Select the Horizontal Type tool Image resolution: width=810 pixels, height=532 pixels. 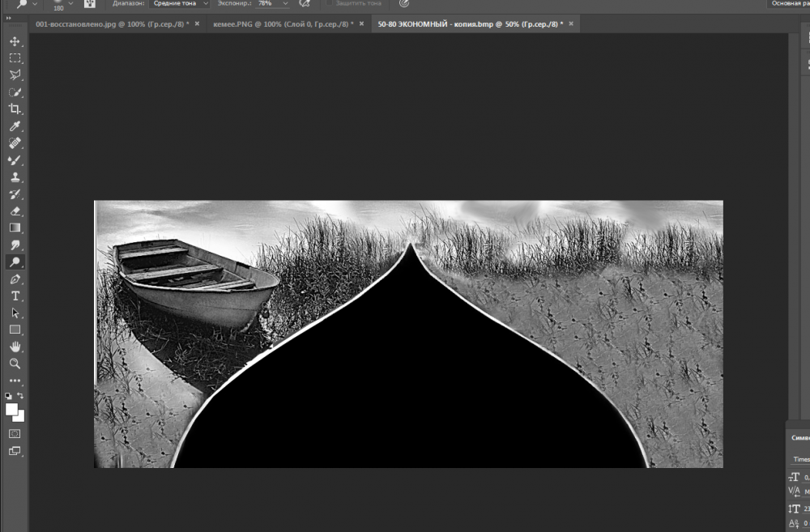(x=15, y=296)
